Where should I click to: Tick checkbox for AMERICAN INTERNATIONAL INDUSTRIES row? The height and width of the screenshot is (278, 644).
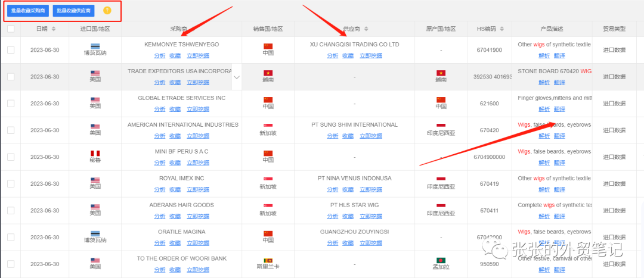point(11,130)
